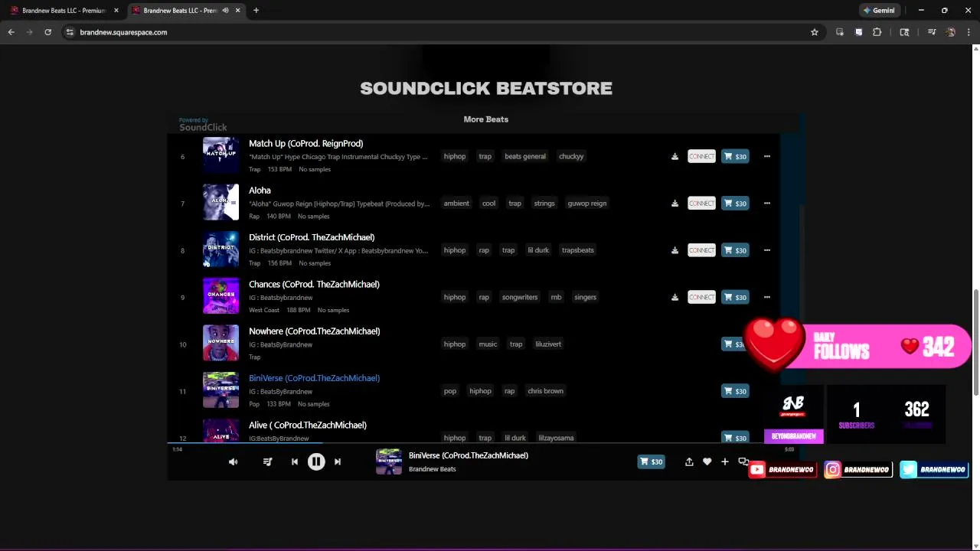Open more options for District

click(x=766, y=250)
